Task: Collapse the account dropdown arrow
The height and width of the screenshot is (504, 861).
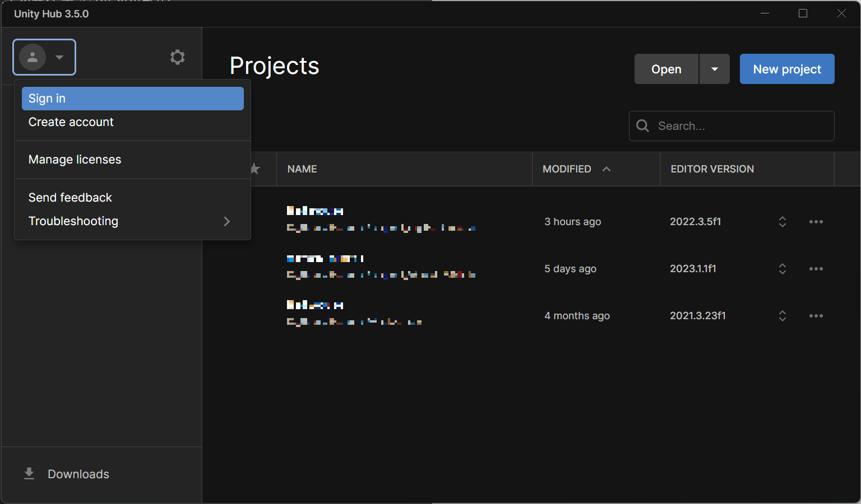Action: pyautogui.click(x=59, y=57)
